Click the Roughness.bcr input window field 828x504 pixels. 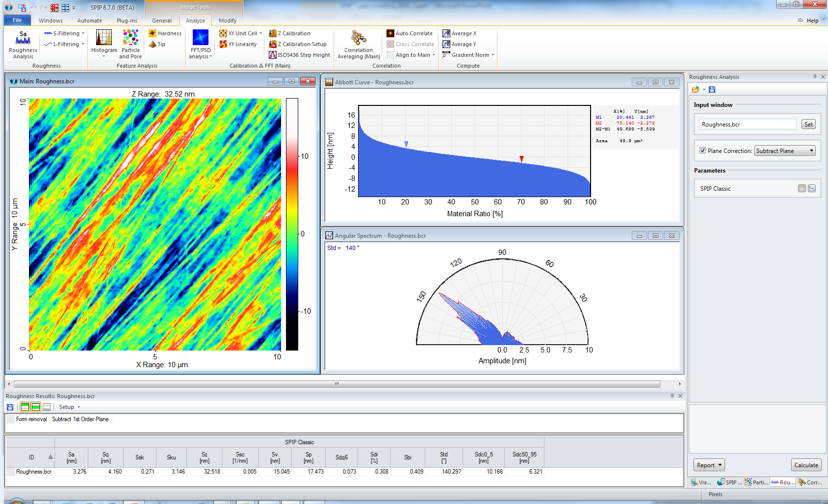tap(748, 125)
